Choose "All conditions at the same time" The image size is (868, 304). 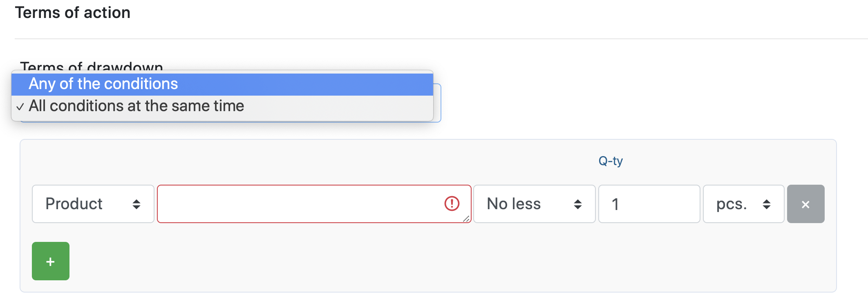point(136,106)
